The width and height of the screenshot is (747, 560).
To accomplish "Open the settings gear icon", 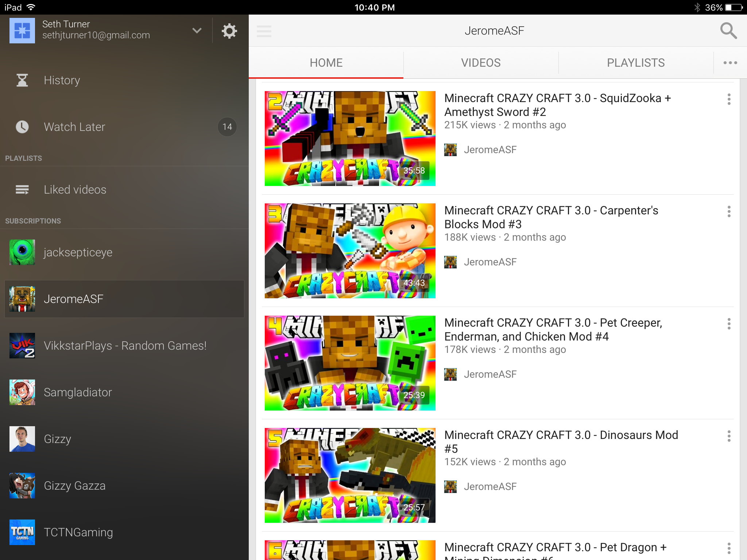I will [229, 31].
